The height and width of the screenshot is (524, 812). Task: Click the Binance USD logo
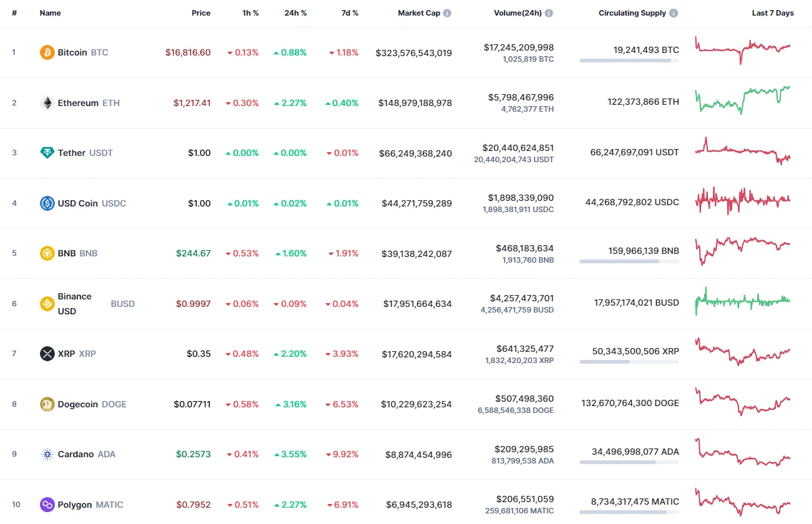[x=46, y=304]
